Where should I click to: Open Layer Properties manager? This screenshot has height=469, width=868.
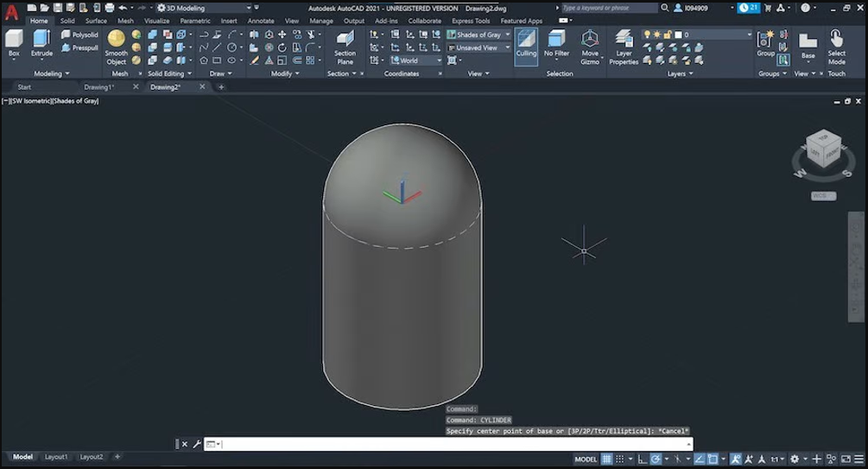[x=623, y=47]
